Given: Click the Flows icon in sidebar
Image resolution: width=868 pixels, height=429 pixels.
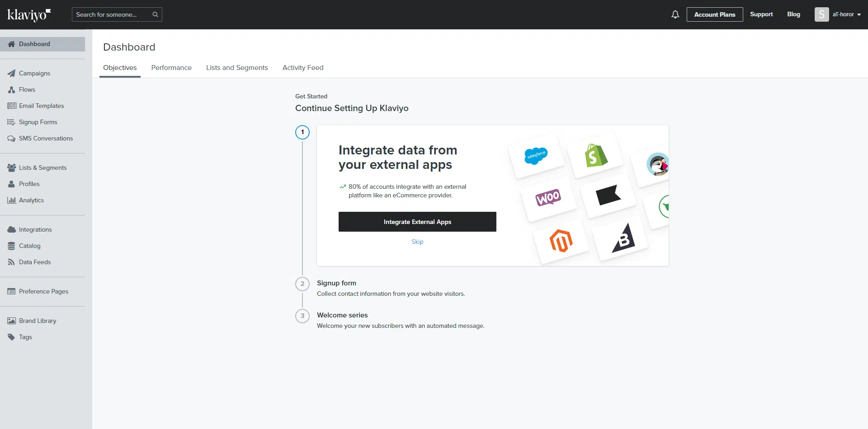Looking at the screenshot, I should coord(11,89).
